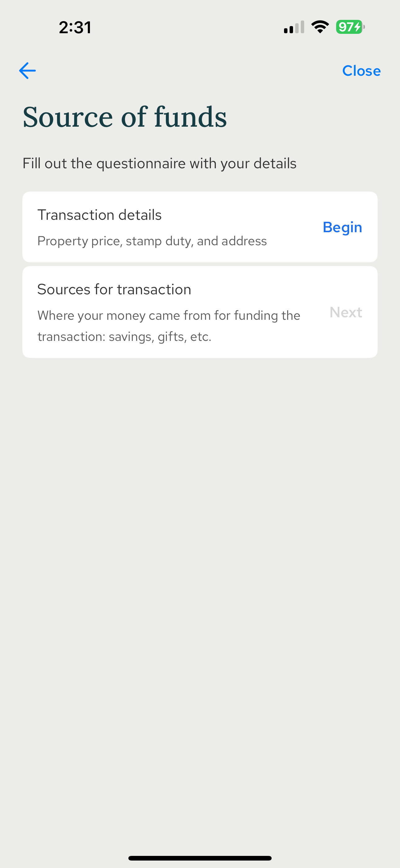Click the empty background below the cards
400x868 pixels.
click(x=200, y=573)
